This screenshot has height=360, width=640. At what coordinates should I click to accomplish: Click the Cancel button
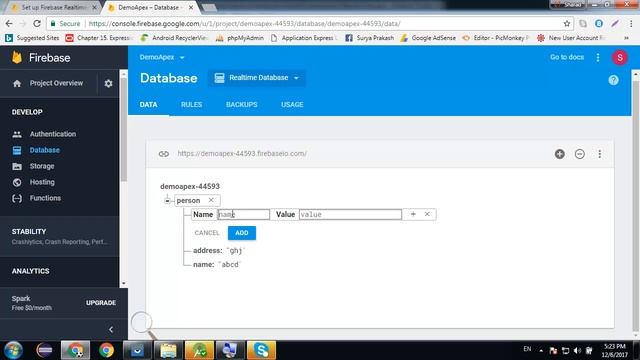point(207,233)
